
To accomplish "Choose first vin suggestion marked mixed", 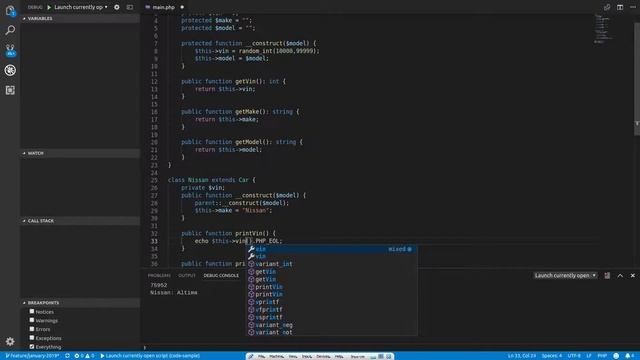I will tap(331, 249).
